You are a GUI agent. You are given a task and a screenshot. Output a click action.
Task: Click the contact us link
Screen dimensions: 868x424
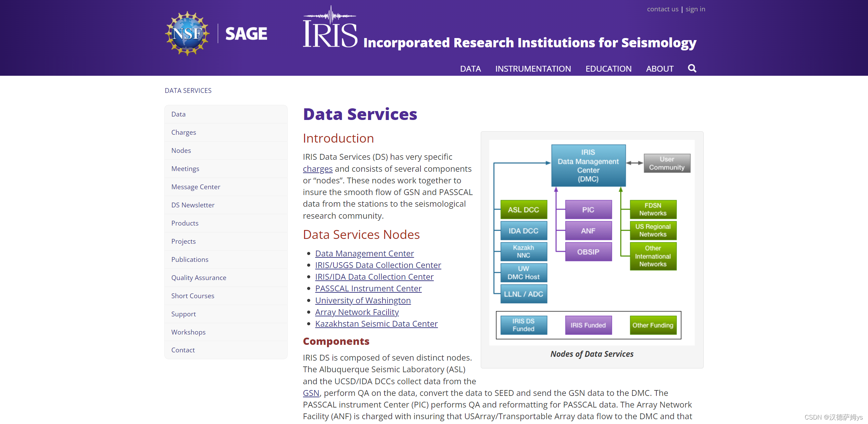tap(662, 9)
